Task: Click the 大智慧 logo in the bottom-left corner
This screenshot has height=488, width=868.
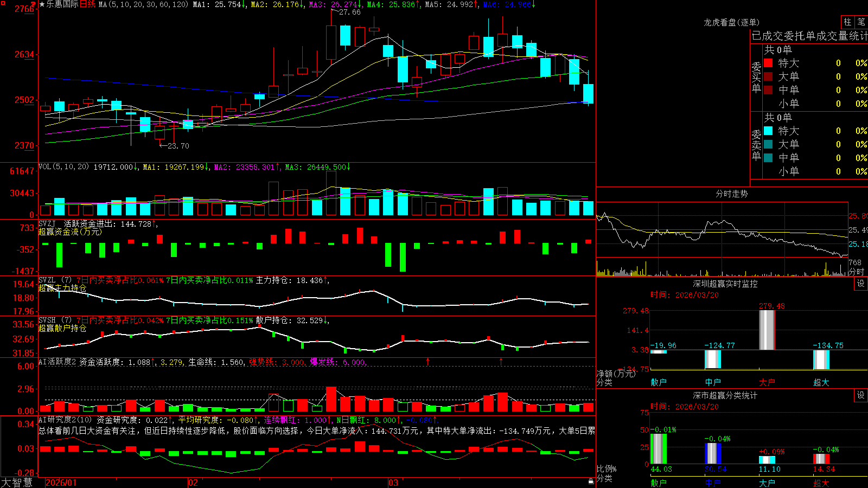Action: 17,482
